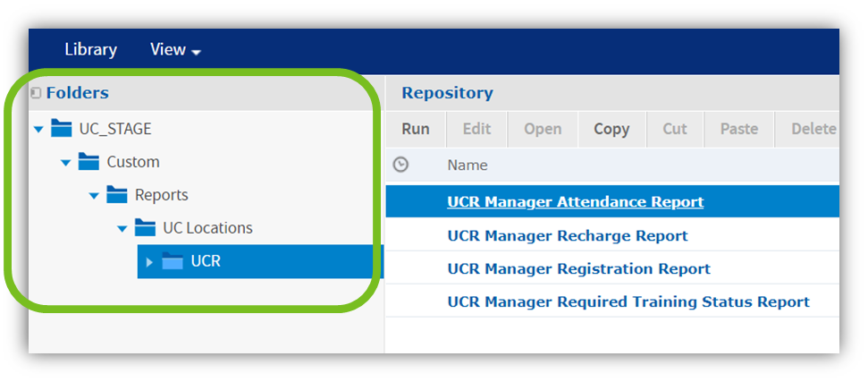Toggle the Folders panel collapse icon
Viewport: 868px width, 382px height.
[36, 93]
